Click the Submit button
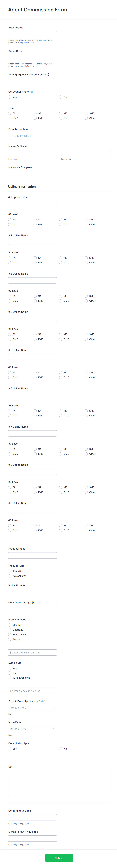 coord(59,858)
